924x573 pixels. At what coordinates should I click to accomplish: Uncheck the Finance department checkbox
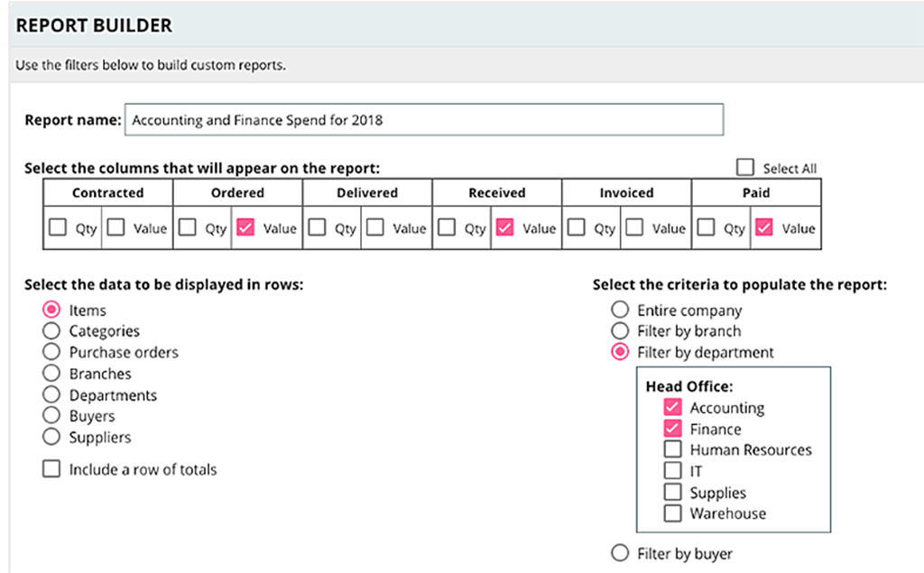click(x=672, y=429)
